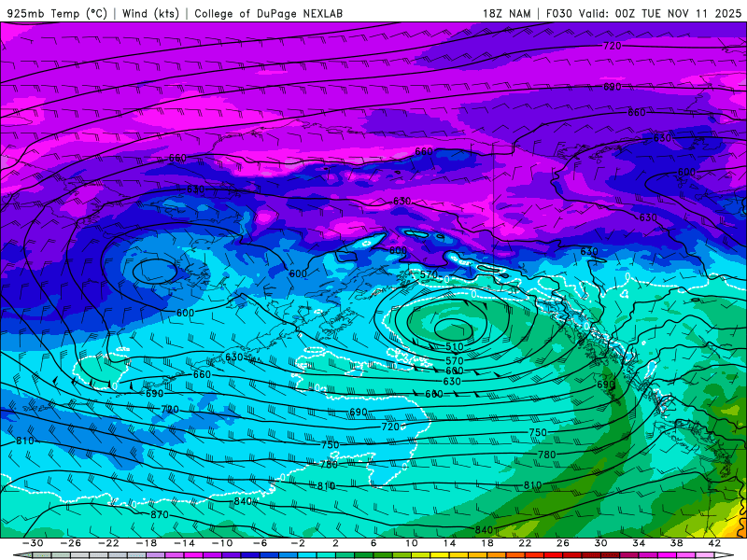The height and width of the screenshot is (560, 747).
Task: Select the "34" colorbar scale label
Action: 639,543
